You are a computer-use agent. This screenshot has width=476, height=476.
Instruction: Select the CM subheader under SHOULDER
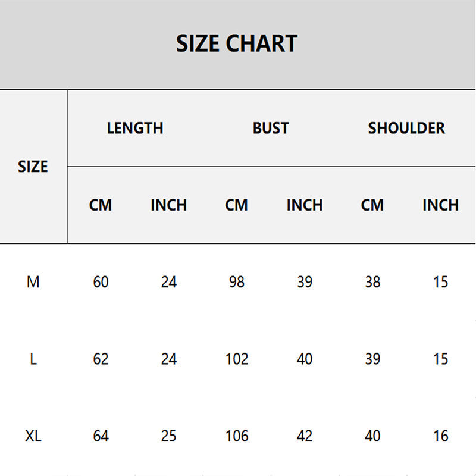point(372,205)
